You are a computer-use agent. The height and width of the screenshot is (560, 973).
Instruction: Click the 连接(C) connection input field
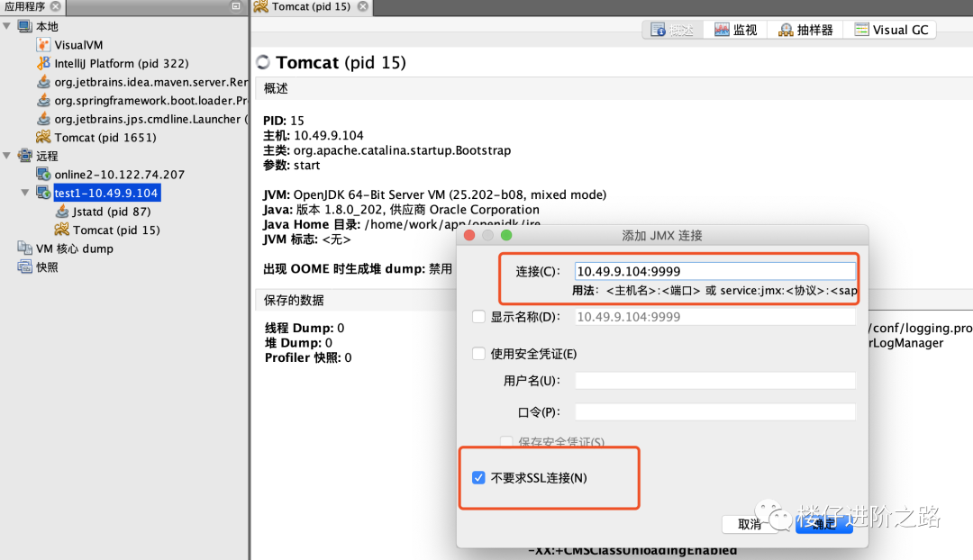pos(714,271)
